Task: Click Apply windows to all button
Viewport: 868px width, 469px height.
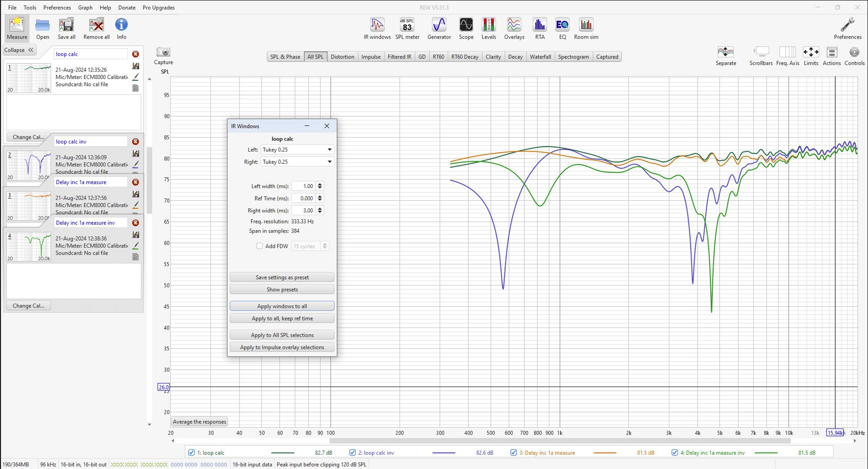Action: pyautogui.click(x=282, y=306)
